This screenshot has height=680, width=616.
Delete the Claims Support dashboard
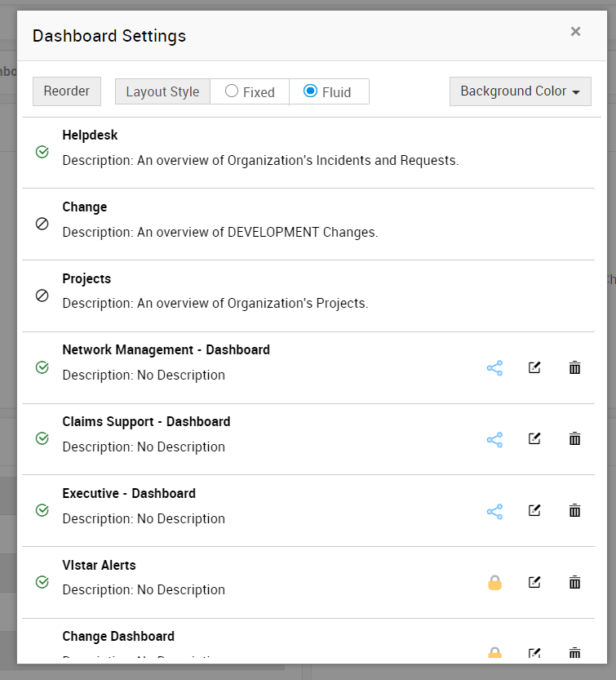(574, 439)
